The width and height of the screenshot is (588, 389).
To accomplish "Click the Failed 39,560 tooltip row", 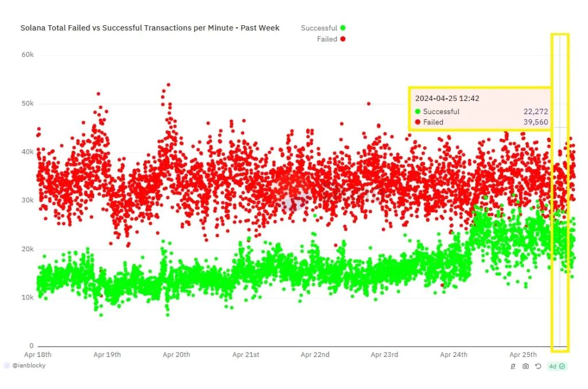I will coord(482,122).
